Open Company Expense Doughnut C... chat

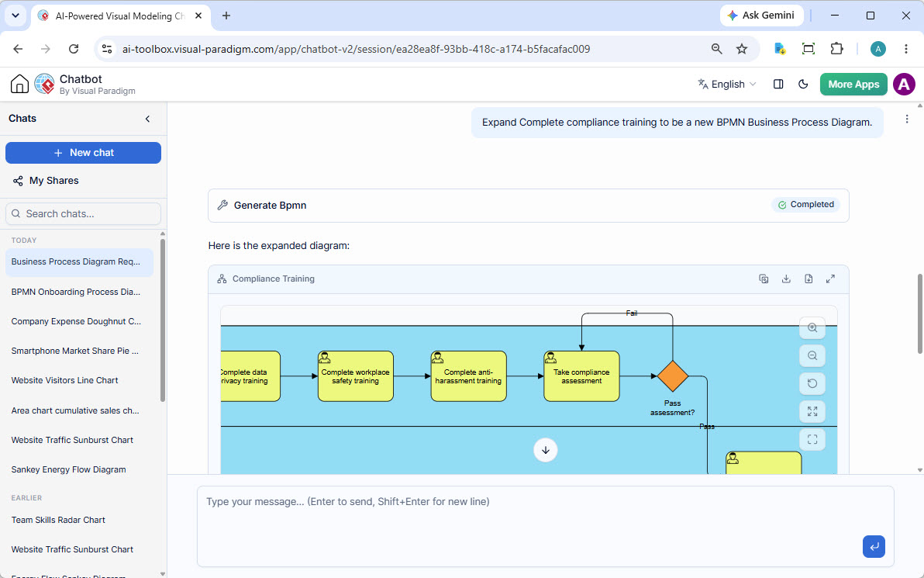click(79, 321)
